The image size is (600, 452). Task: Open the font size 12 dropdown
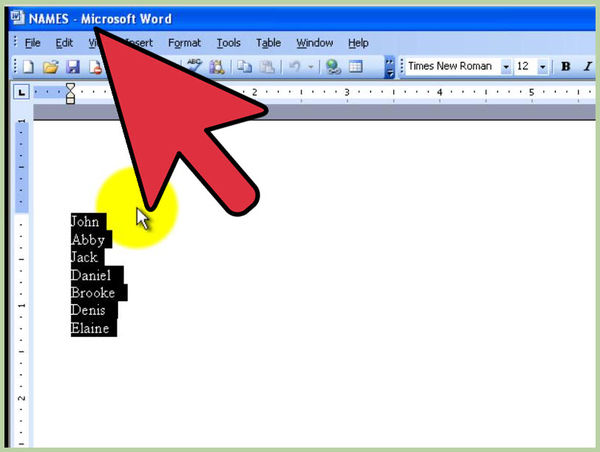pos(543,67)
